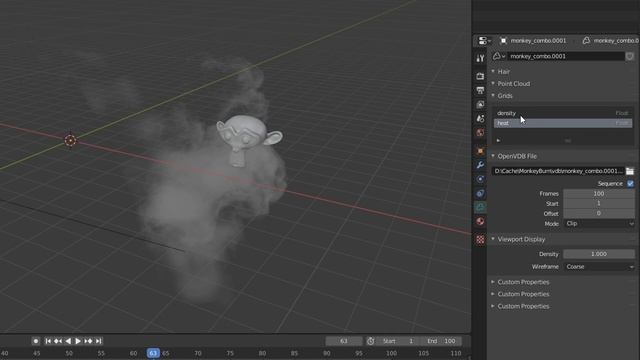Open the View Layer properties tab
The image size is (640, 360).
coord(480,104)
